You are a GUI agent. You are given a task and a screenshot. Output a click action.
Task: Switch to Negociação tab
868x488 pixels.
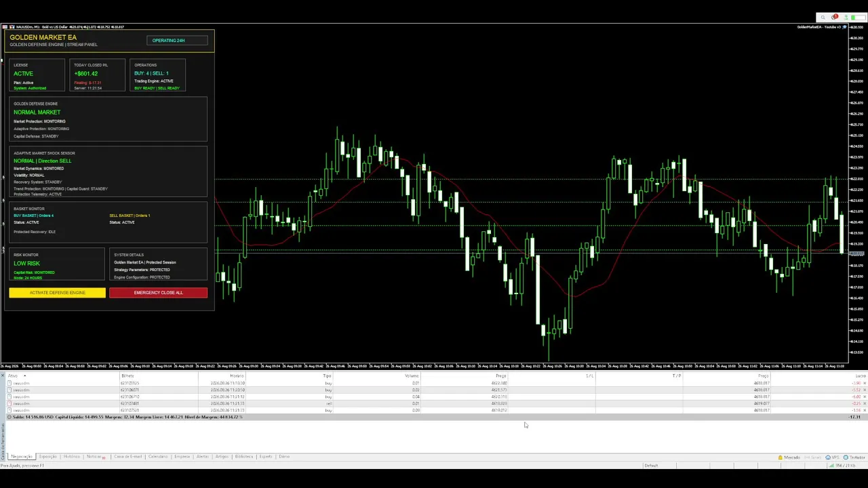click(x=22, y=457)
